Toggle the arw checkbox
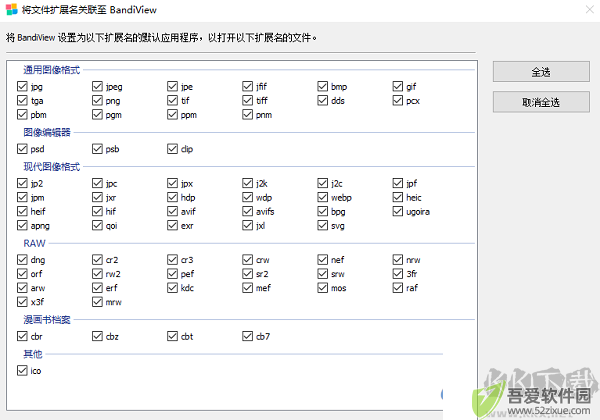Screen dimensions: 600x420 click(22, 288)
